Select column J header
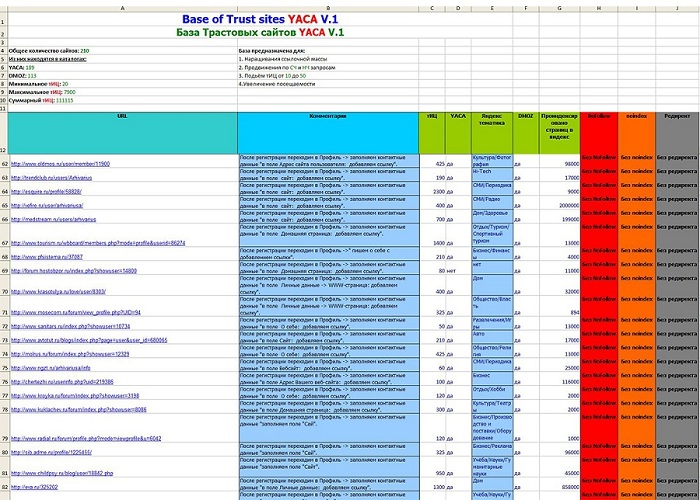 (x=677, y=8)
